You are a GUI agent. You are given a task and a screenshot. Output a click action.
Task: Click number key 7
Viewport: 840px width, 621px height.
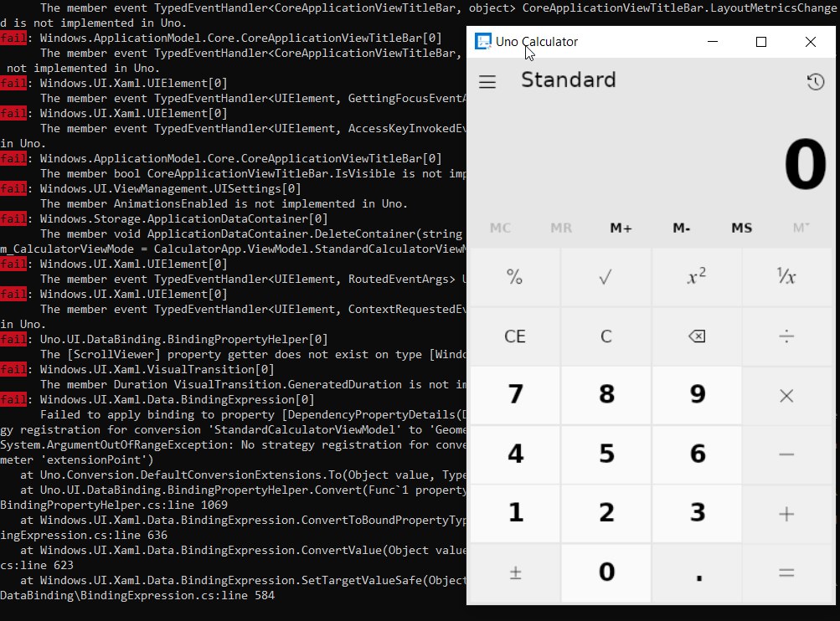pos(515,396)
